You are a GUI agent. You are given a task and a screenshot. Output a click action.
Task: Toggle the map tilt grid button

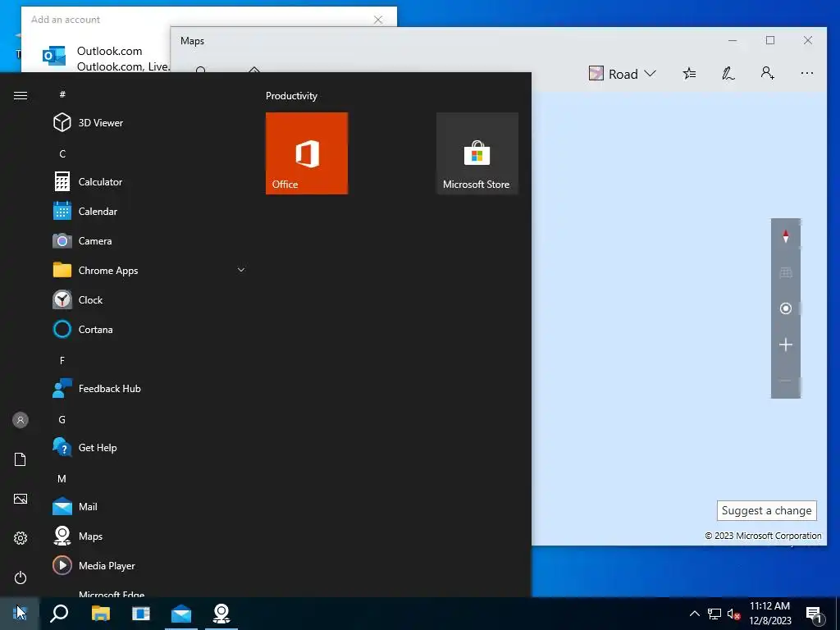pyautogui.click(x=786, y=272)
